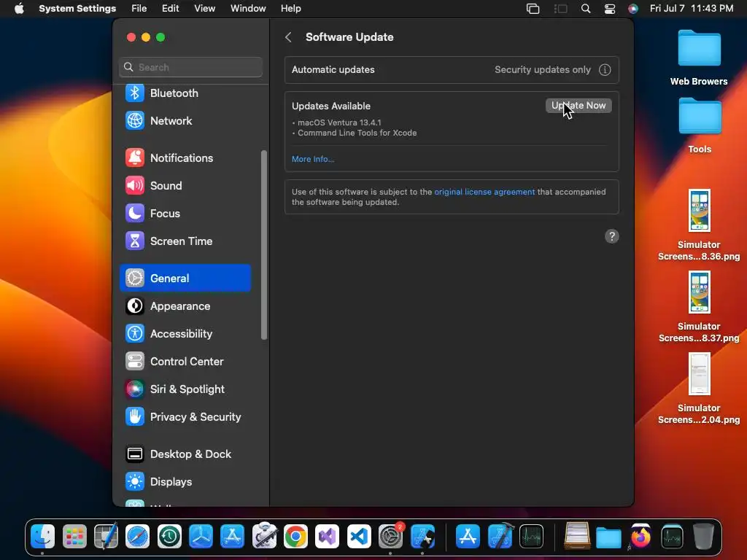Open Time Machine from the Dock

point(169,537)
